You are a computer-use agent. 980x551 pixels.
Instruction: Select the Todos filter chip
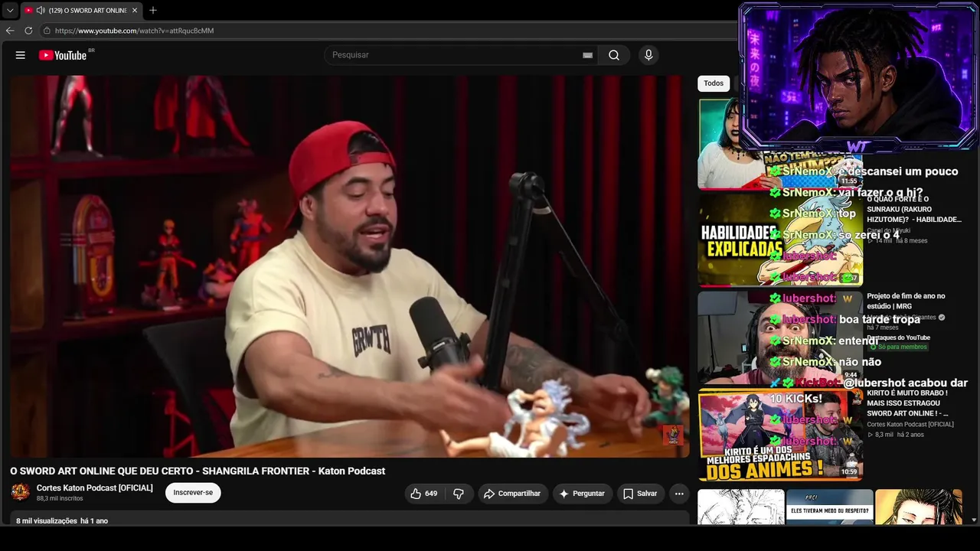(x=714, y=83)
